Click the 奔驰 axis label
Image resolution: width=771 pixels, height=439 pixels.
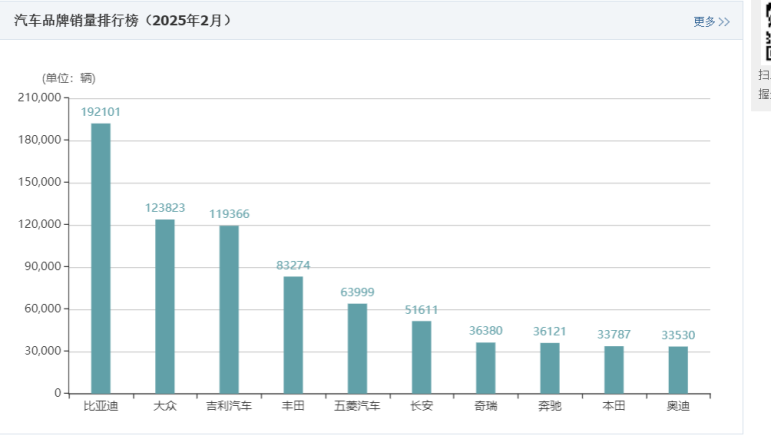tap(550, 406)
